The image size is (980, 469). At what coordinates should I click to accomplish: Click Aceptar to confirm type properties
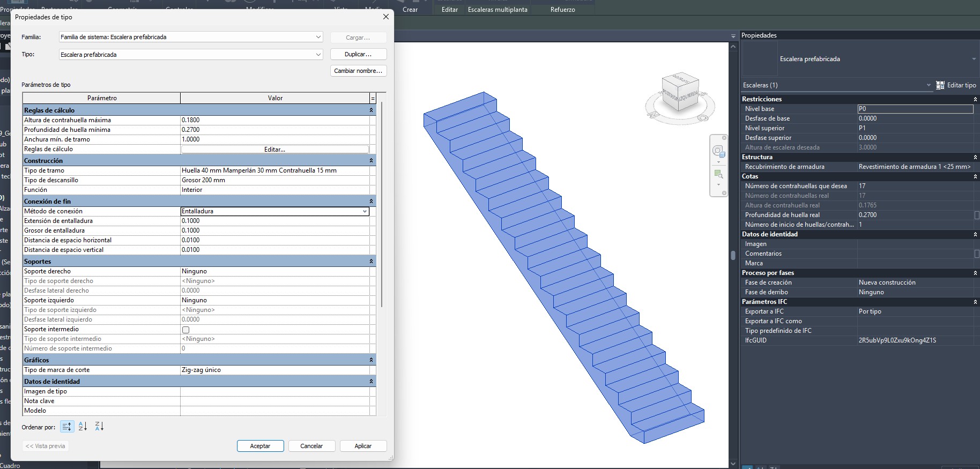click(260, 446)
